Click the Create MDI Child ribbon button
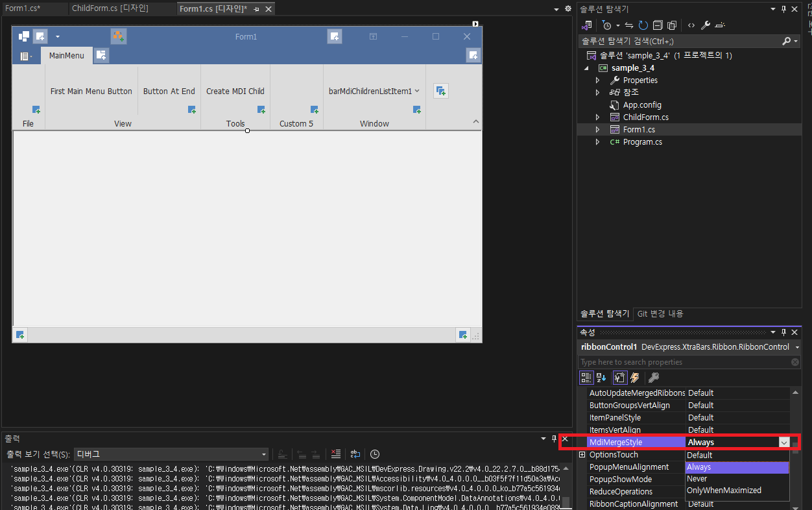This screenshot has width=812, height=510. (x=235, y=91)
